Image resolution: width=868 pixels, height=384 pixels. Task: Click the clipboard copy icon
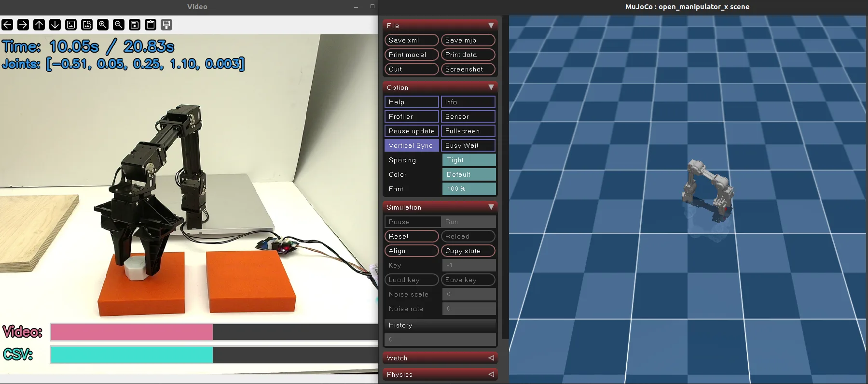tap(151, 25)
